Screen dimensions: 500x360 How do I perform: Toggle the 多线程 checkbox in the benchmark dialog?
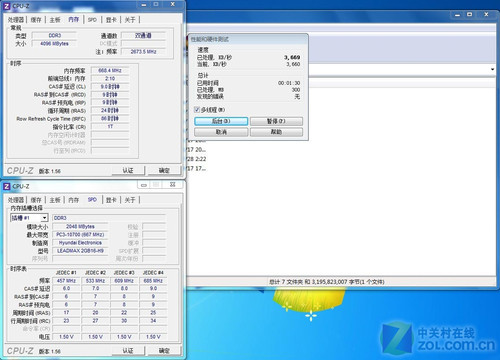tap(197, 110)
